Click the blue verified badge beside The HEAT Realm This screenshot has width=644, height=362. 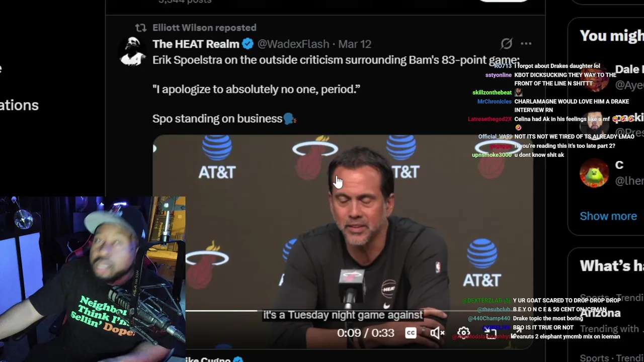coord(248,44)
